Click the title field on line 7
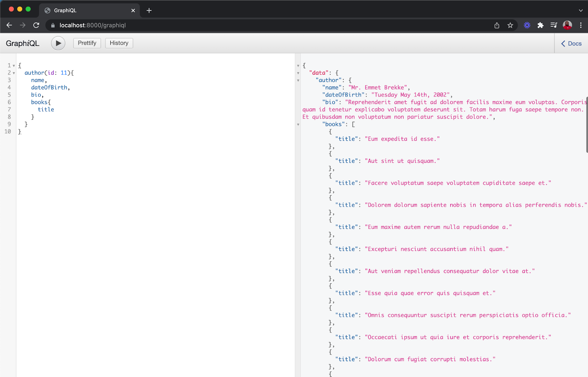The height and width of the screenshot is (377, 588). (46, 109)
